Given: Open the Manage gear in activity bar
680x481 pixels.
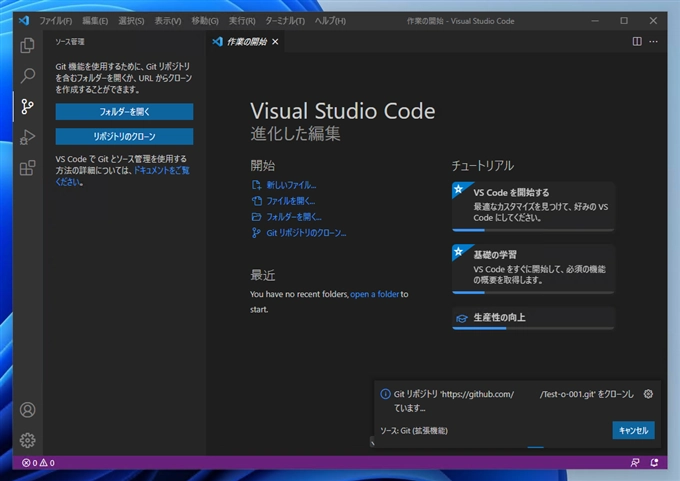Looking at the screenshot, I should [x=27, y=440].
